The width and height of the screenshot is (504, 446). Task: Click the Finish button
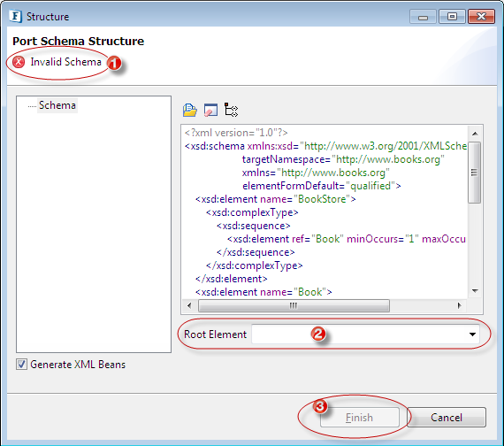tap(359, 418)
